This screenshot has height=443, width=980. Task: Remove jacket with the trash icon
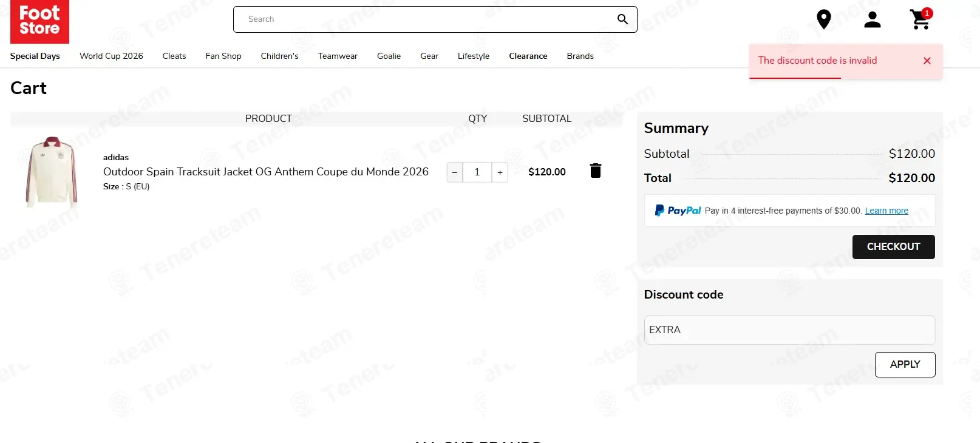click(596, 171)
